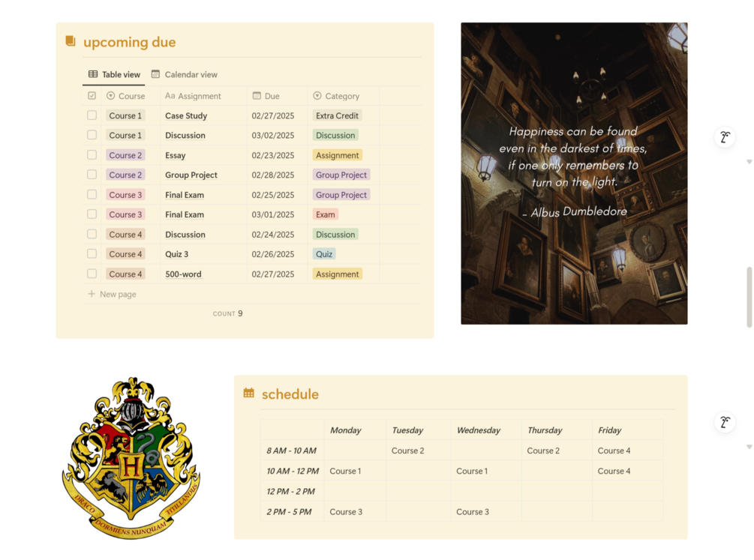Click the 02/27/2025 due date for Case Study
Viewport: 754px width, 560px height.
tap(272, 115)
